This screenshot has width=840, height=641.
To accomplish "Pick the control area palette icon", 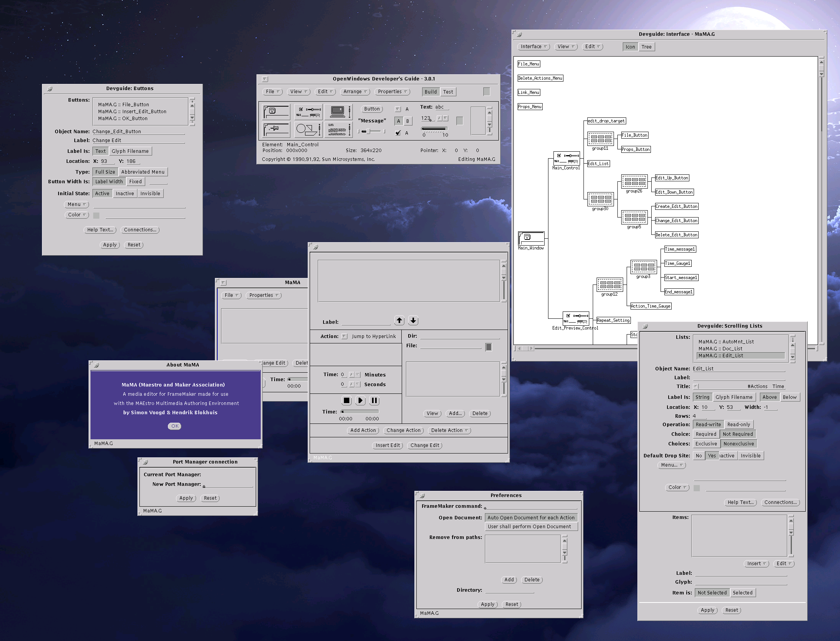I will coord(308,112).
